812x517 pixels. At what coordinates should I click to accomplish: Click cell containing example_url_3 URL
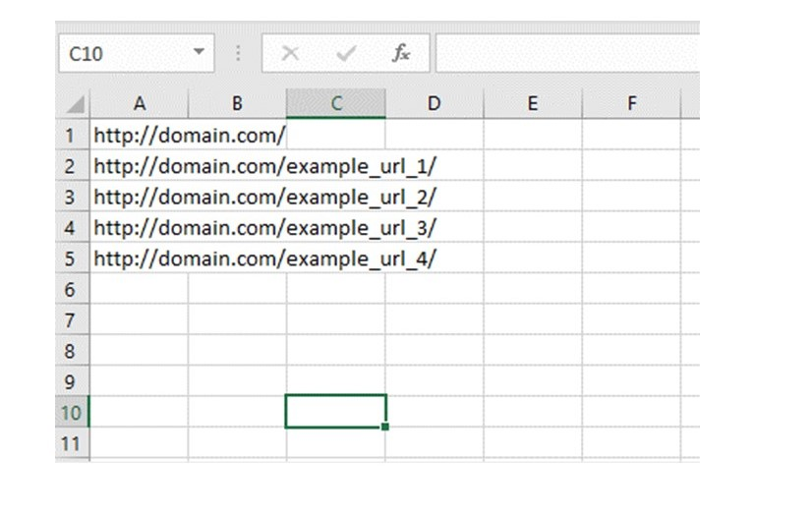pos(140,228)
